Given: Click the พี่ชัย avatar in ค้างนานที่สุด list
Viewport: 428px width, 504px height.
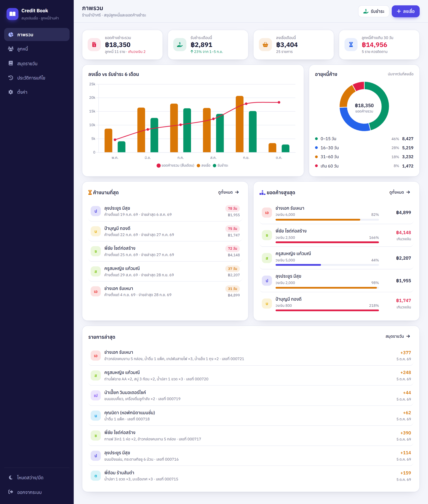Looking at the screenshot, I should [x=96, y=251].
